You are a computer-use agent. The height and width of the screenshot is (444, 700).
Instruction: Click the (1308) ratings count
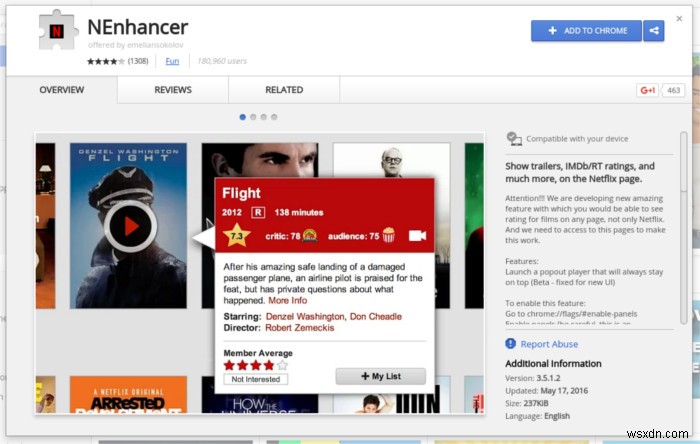pos(138,61)
